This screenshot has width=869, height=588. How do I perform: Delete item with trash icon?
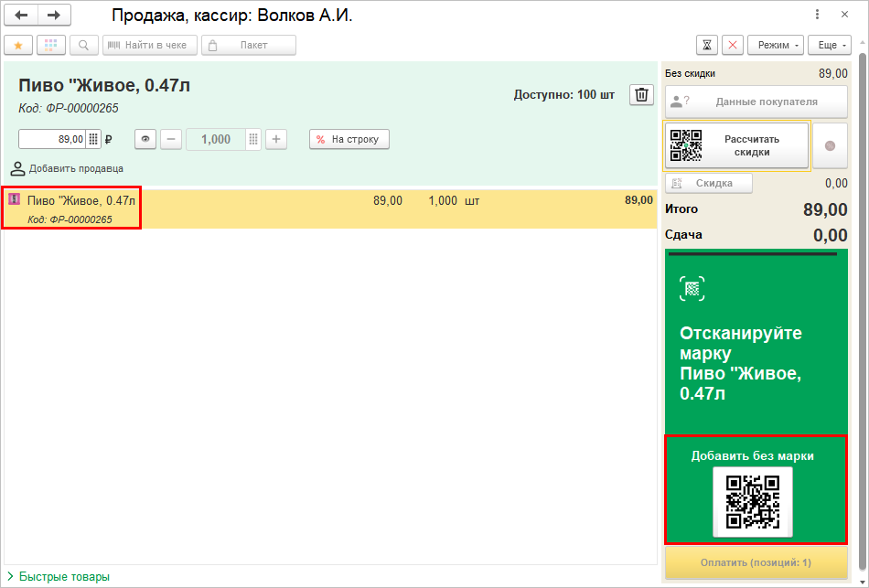tap(642, 95)
